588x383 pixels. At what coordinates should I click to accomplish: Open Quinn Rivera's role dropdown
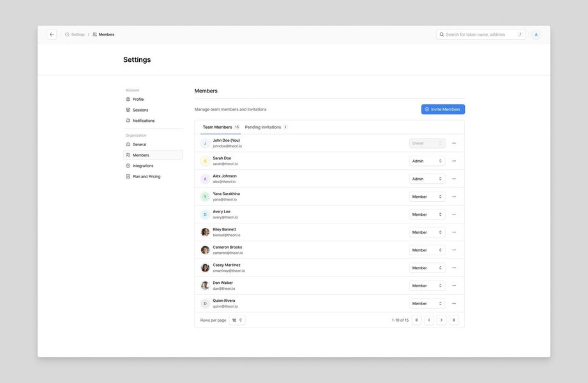pos(426,303)
